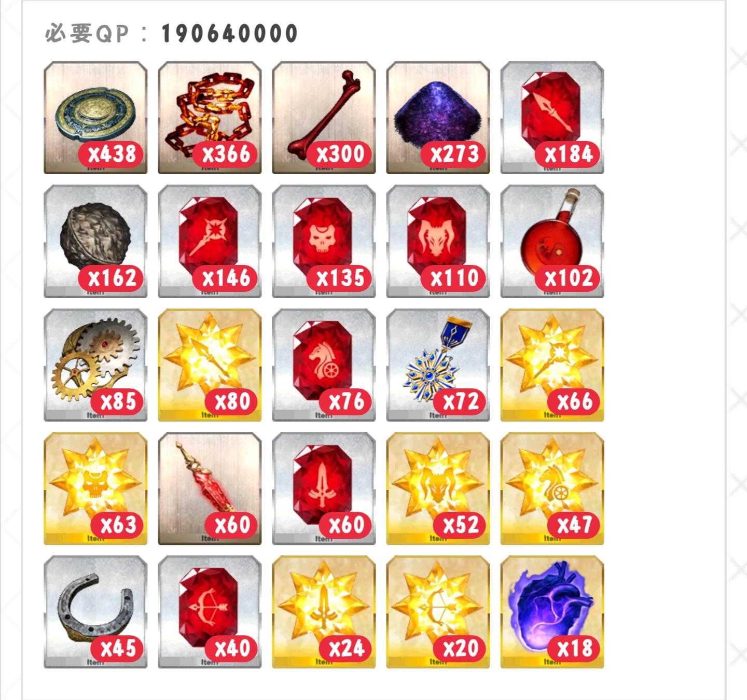This screenshot has width=747, height=700.
Task: Click the red potion flask x102
Action: (x=552, y=241)
